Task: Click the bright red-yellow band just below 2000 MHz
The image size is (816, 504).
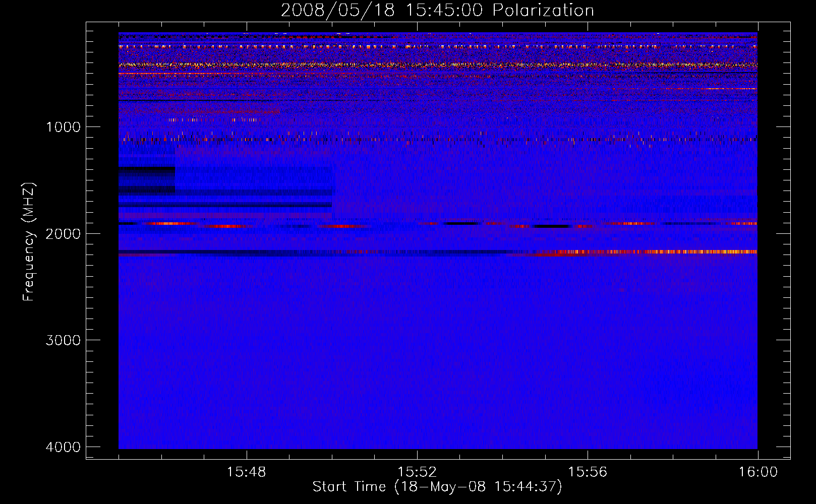Action: [648, 251]
